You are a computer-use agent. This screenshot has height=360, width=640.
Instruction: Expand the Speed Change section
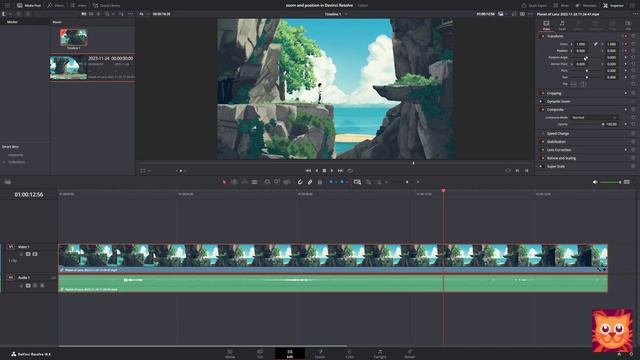(x=558, y=134)
